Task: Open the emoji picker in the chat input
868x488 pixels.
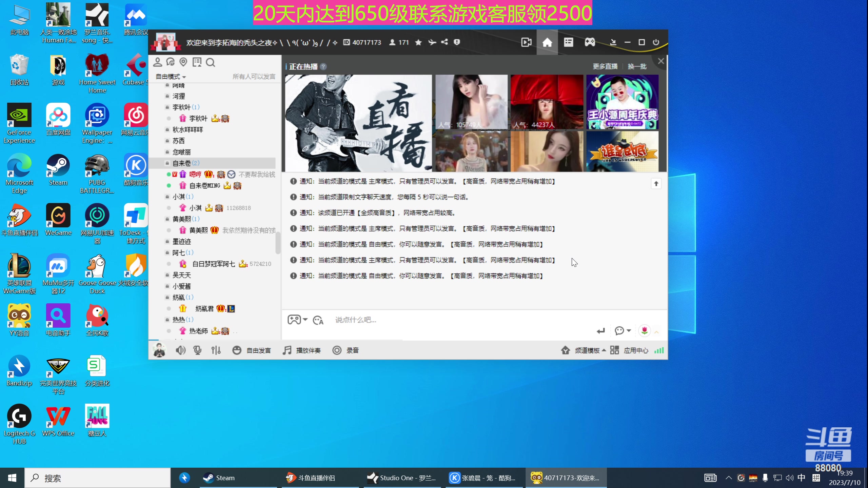Action: pos(318,320)
